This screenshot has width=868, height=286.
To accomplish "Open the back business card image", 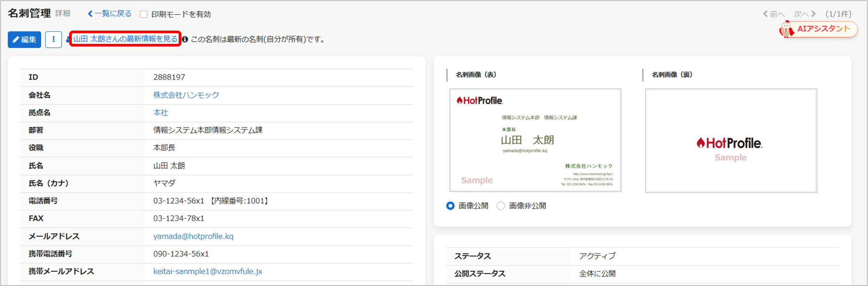I will point(731,140).
